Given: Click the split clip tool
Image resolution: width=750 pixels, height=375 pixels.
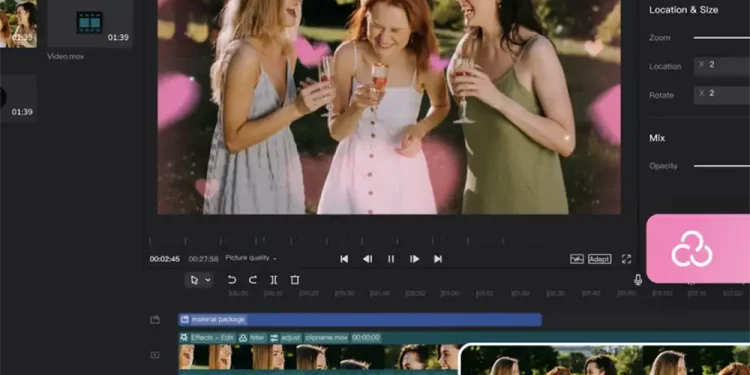Looking at the screenshot, I should (x=274, y=280).
